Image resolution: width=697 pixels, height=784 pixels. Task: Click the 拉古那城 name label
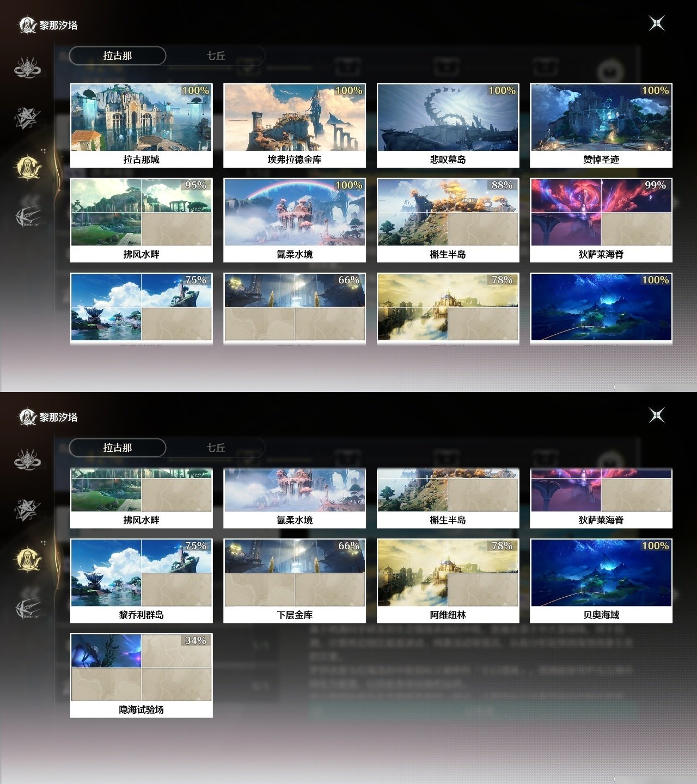(142, 160)
